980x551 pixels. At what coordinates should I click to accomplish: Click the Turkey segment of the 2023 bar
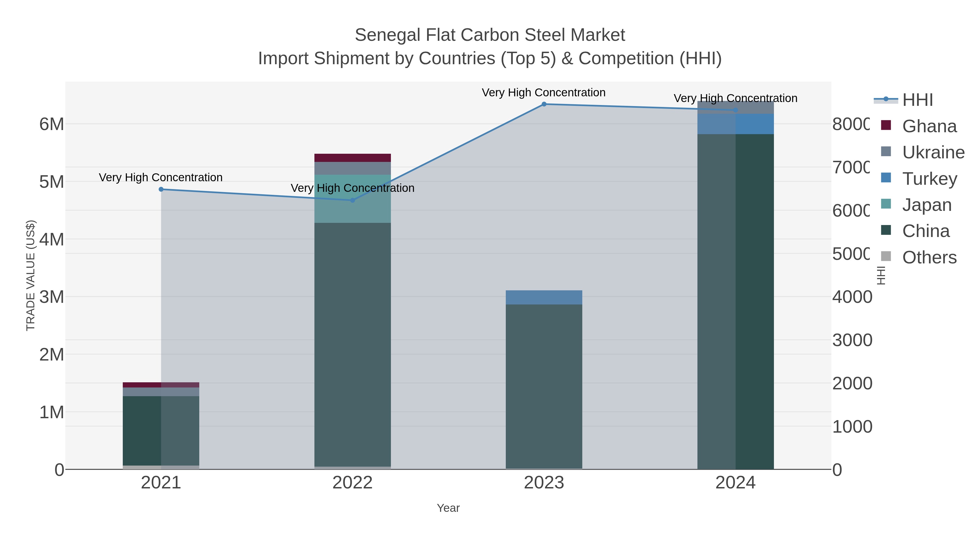pos(544,297)
